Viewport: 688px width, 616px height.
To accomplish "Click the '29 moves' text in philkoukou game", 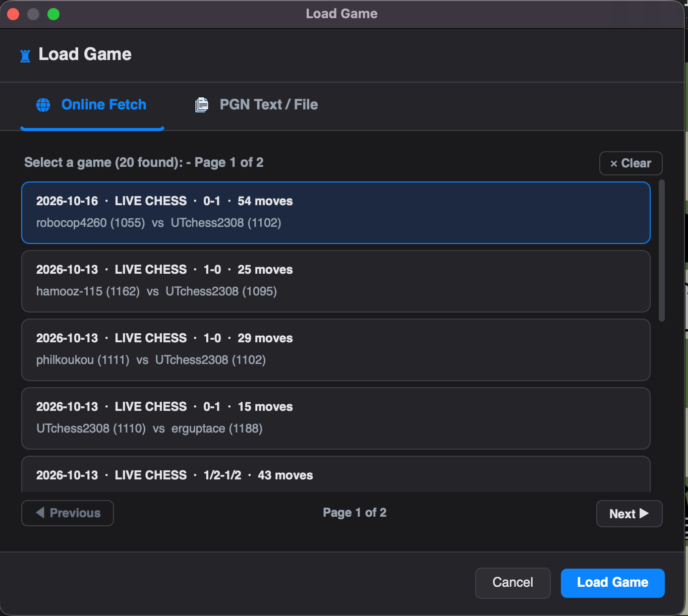I will click(x=265, y=338).
